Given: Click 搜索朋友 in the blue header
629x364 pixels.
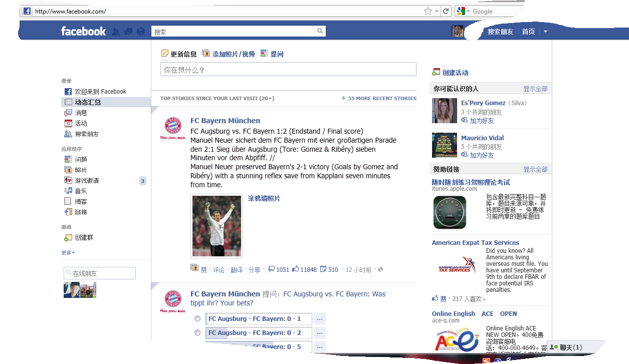Looking at the screenshot, I should (x=500, y=32).
